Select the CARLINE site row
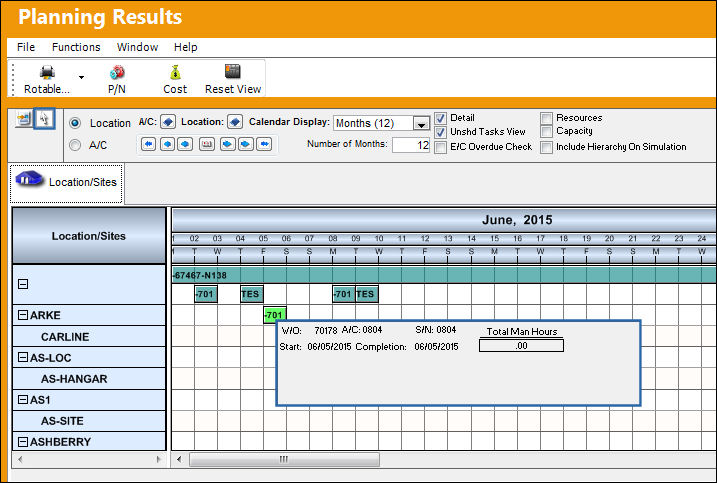This screenshot has width=717, height=483. pyautogui.click(x=89, y=337)
